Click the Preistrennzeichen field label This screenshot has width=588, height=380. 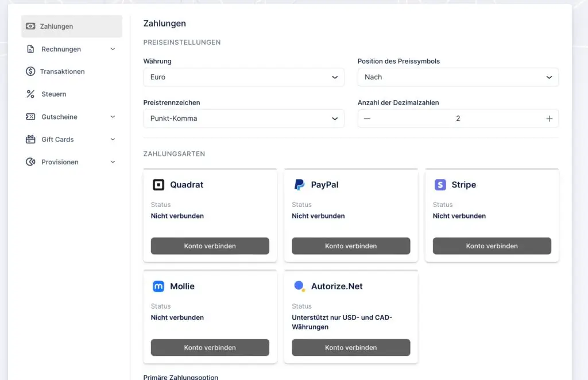[x=172, y=102]
